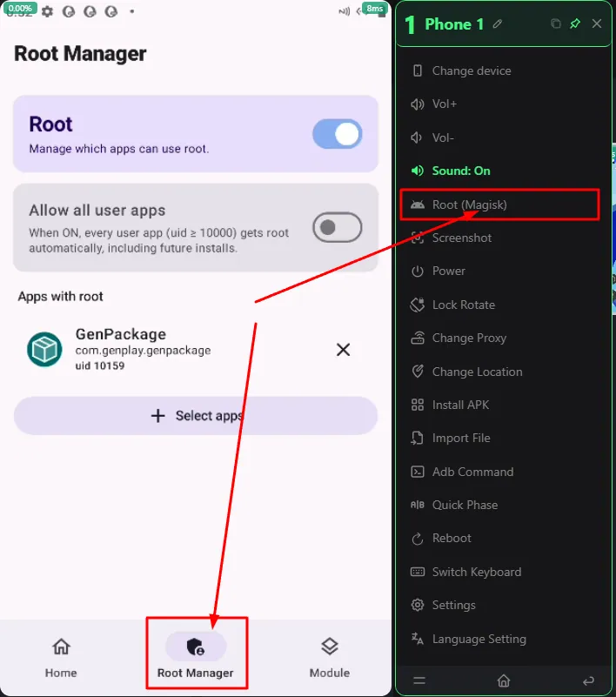
Task: Click the Vol- speaker icon
Action: click(416, 137)
